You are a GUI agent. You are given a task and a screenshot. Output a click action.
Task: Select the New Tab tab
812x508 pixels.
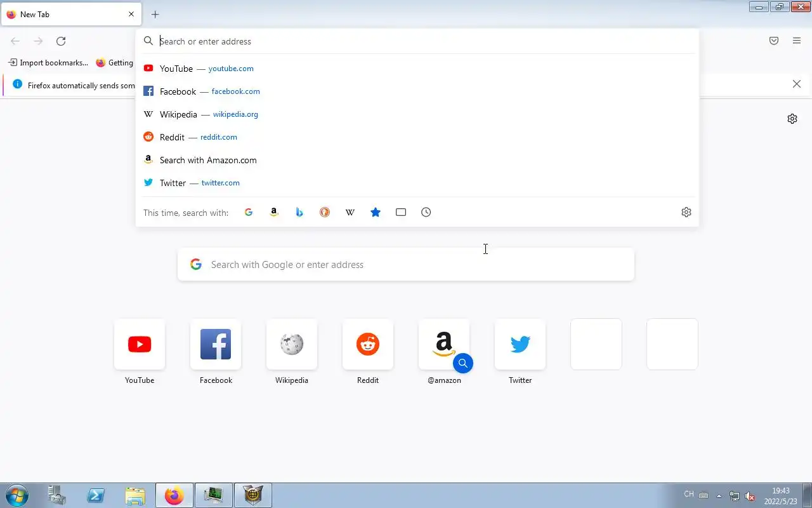[x=70, y=14]
